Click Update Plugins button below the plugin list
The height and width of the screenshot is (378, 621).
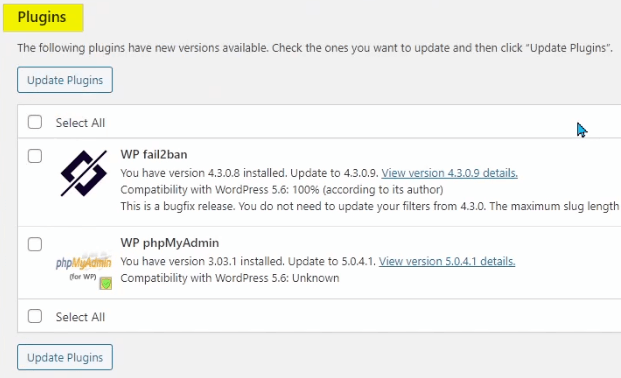[65, 357]
